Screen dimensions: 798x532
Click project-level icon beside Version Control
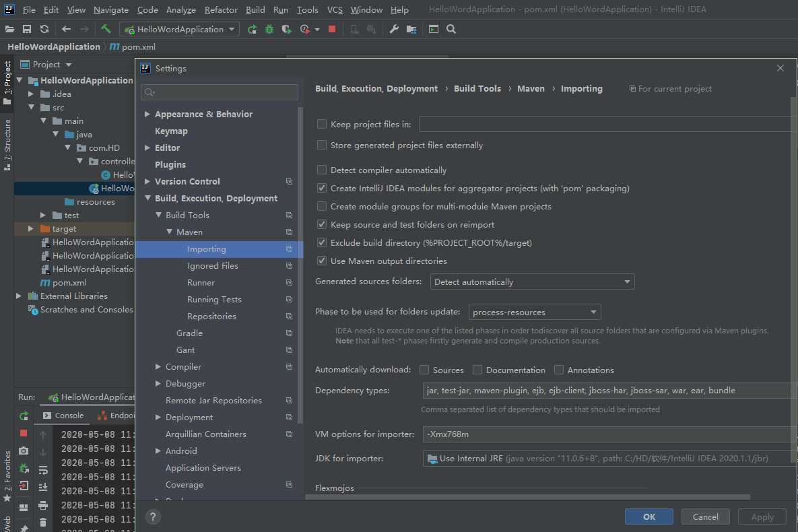coord(289,181)
